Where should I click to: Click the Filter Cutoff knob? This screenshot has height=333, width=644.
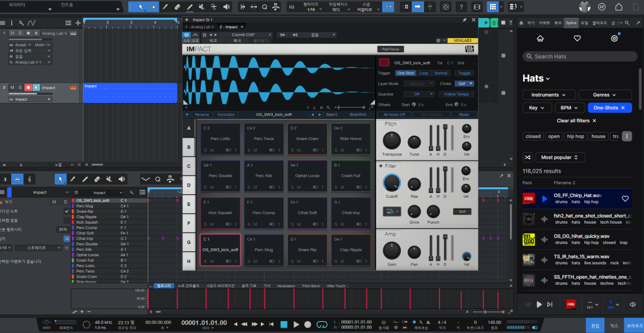392,183
